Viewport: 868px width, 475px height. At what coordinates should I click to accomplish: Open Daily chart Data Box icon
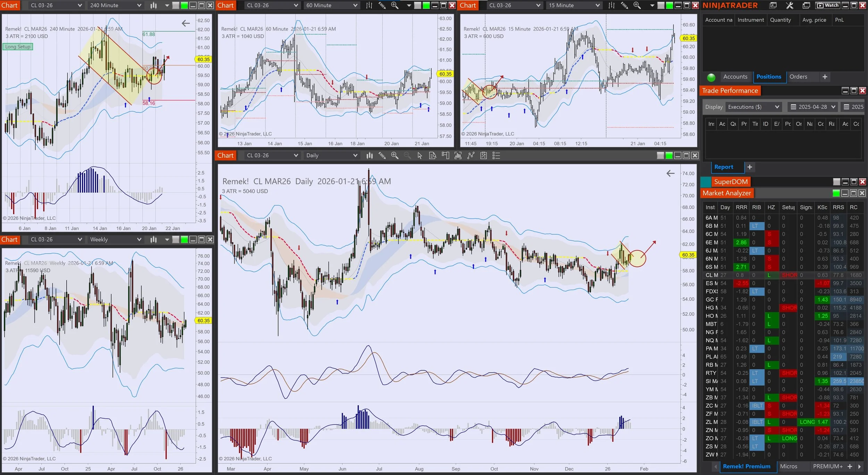[x=432, y=156]
